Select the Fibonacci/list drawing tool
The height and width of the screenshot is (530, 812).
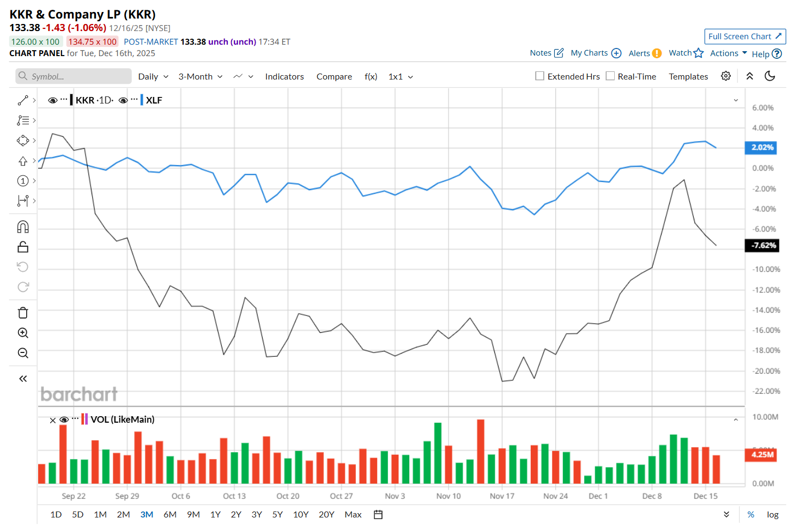pyautogui.click(x=22, y=120)
